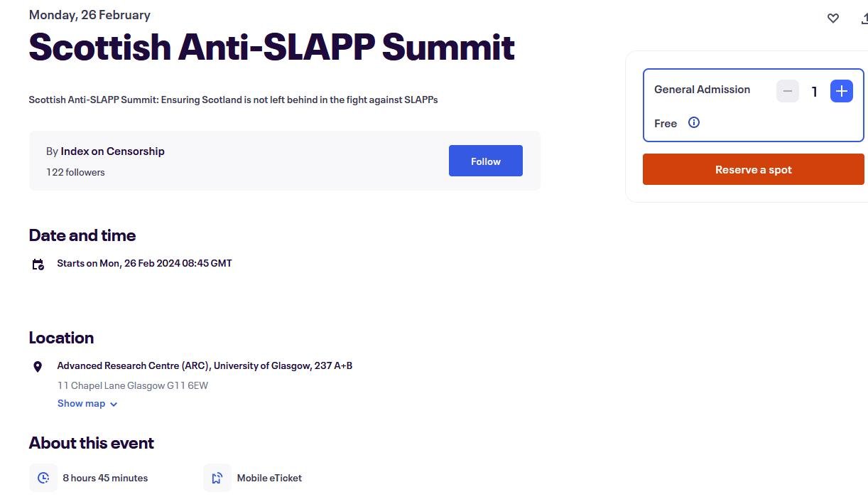Click the location pin icon

pos(38,367)
